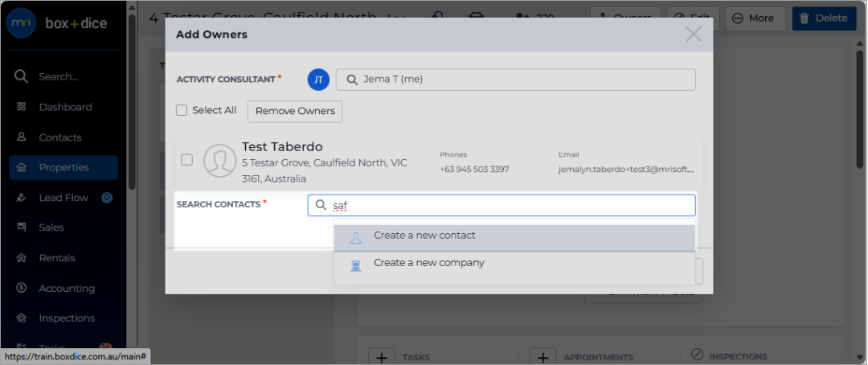Open the Search item in sidebar
The width and height of the screenshot is (868, 365).
tap(58, 76)
